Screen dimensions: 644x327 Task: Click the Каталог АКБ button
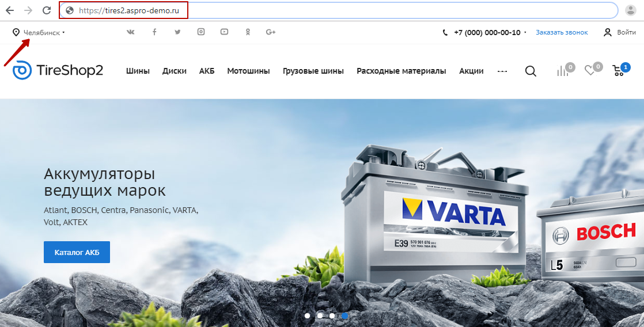pos(77,252)
